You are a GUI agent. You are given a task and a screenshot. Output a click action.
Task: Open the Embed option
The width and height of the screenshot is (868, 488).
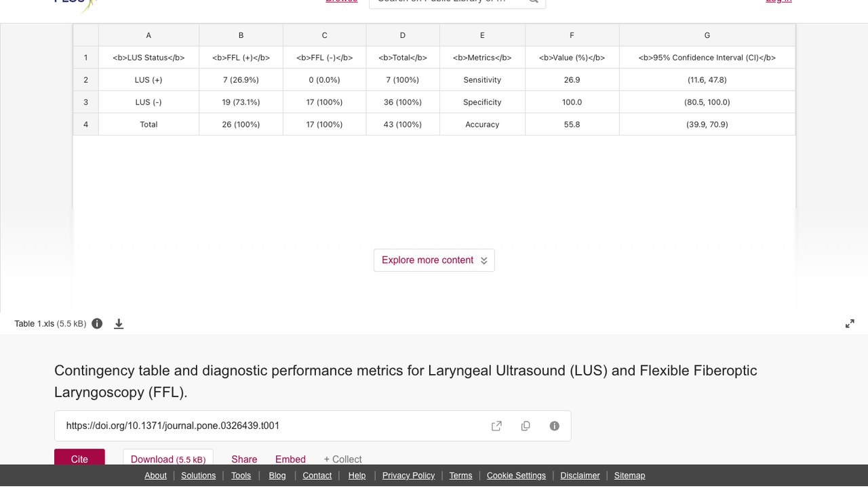pyautogui.click(x=290, y=459)
